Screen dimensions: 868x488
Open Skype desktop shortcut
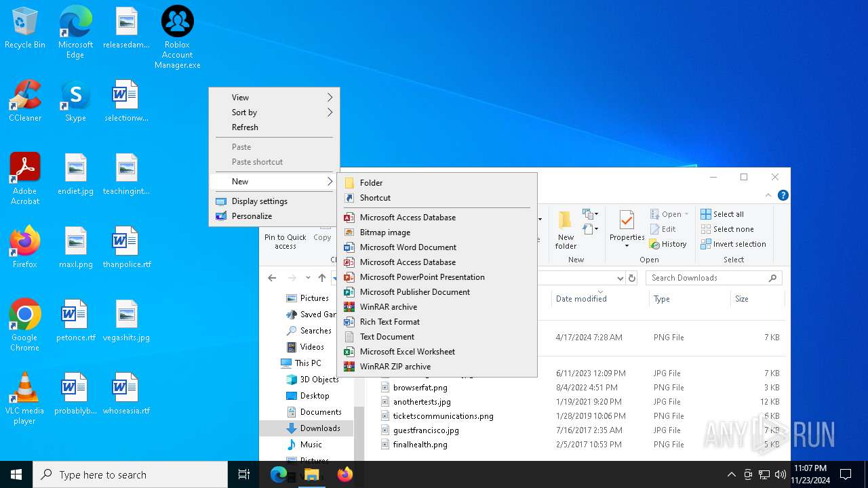click(75, 101)
